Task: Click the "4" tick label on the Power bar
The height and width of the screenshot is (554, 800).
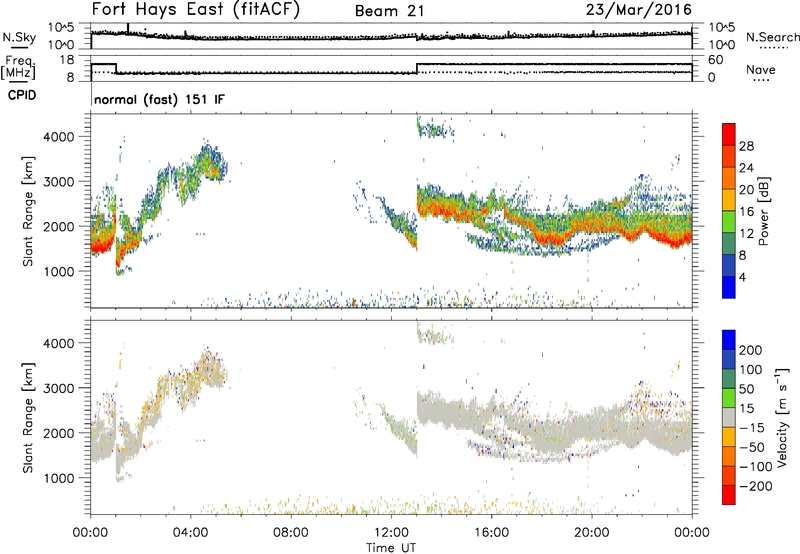Action: point(742,277)
